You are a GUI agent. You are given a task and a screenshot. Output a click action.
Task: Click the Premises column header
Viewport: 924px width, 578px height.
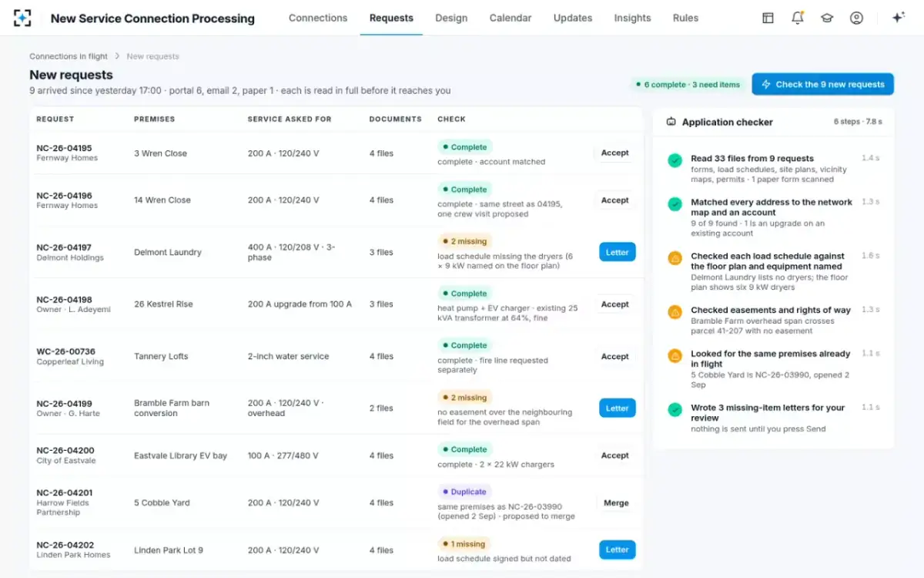155,119
